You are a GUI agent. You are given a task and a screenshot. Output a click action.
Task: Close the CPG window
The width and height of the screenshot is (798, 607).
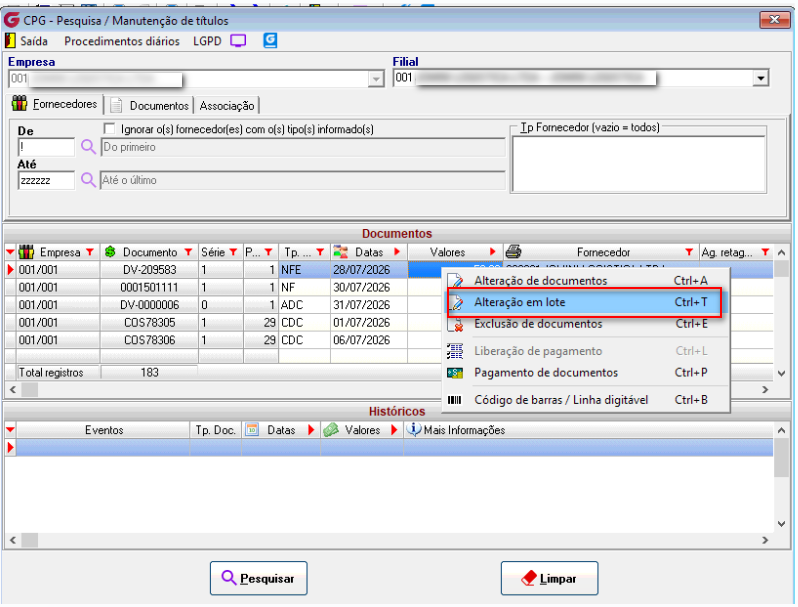(x=775, y=20)
